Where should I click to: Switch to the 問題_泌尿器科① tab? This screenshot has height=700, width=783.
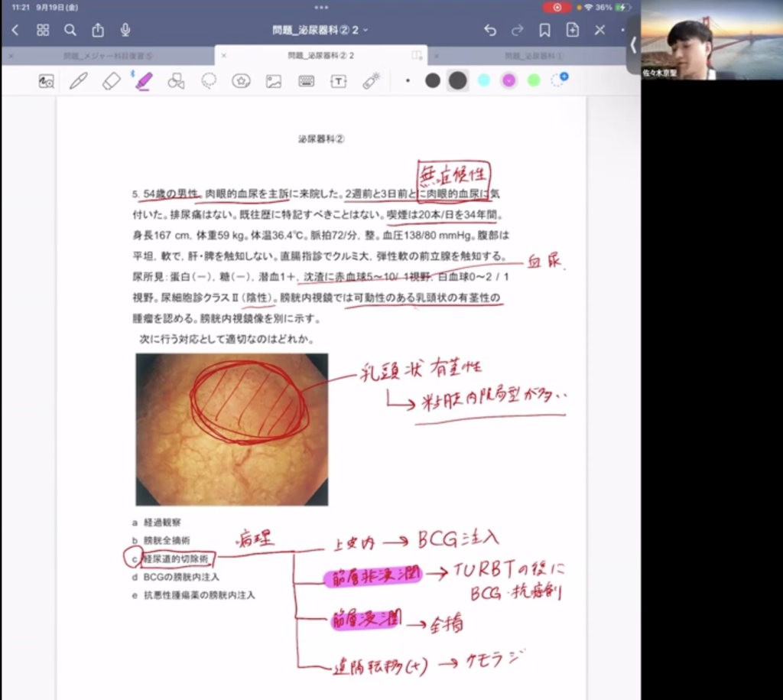pyautogui.click(x=528, y=56)
